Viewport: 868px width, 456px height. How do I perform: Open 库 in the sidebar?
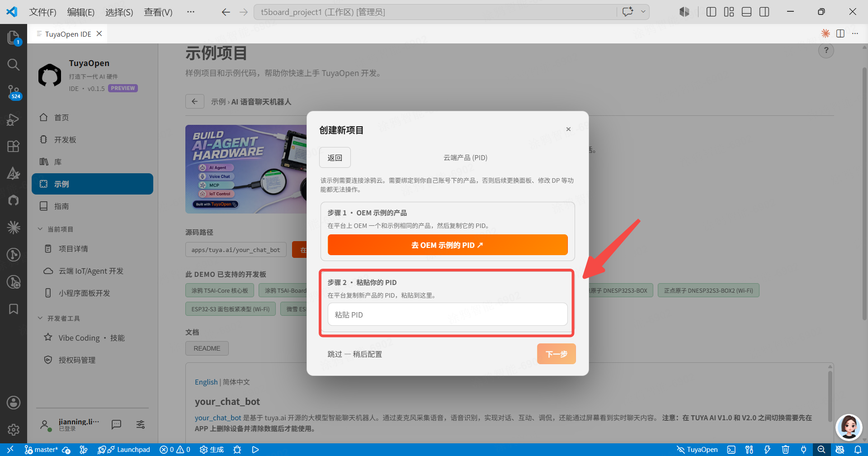coord(92,162)
